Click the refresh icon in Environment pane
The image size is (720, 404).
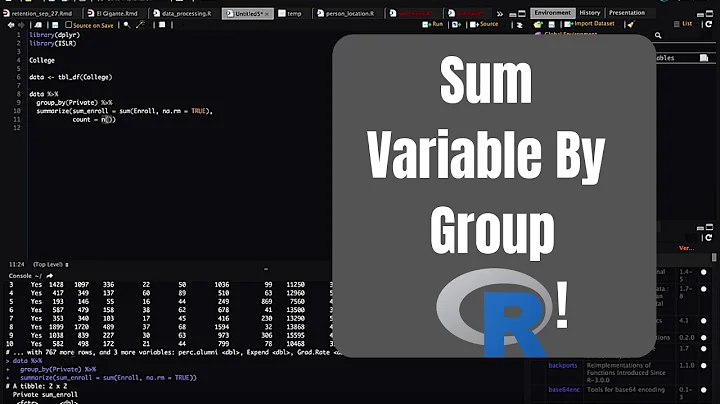712,24
